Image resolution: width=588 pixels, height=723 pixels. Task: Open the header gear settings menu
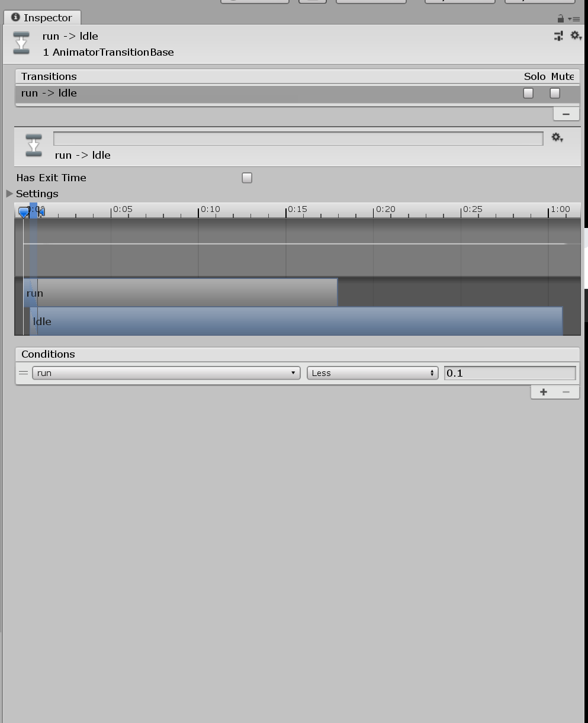click(x=575, y=36)
